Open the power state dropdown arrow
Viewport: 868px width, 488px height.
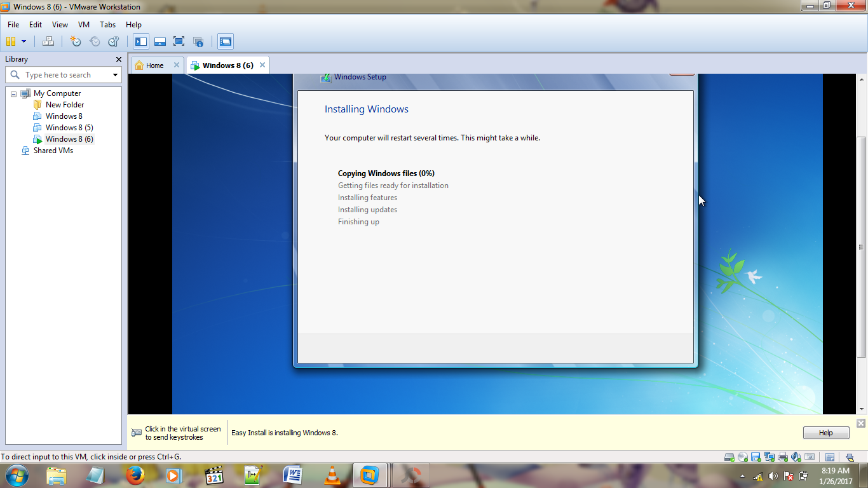[x=24, y=41]
